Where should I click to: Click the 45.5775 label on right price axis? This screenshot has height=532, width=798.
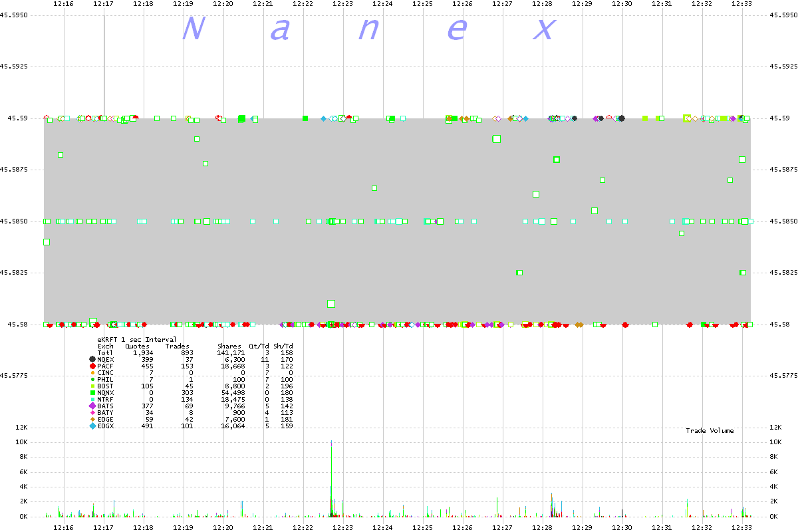(782, 376)
